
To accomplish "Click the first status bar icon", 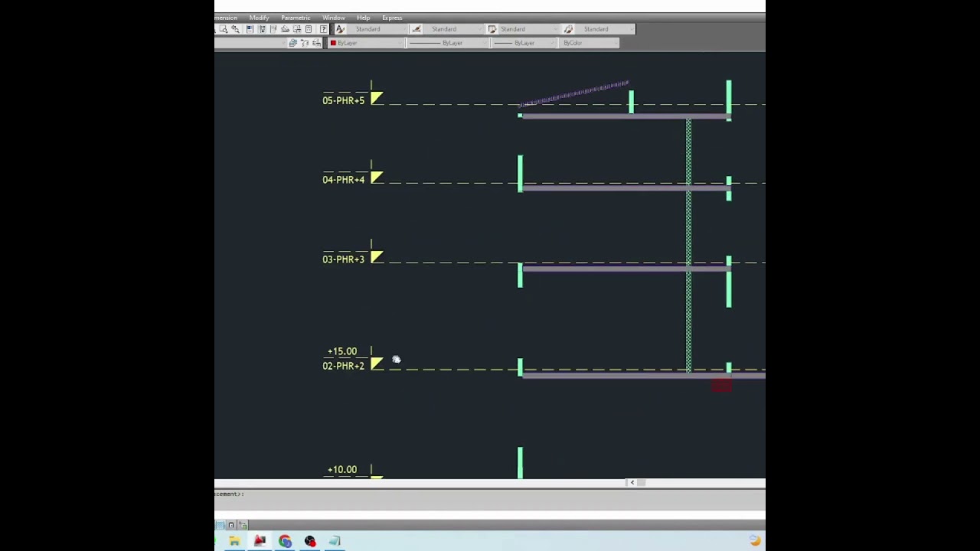I will click(x=220, y=525).
